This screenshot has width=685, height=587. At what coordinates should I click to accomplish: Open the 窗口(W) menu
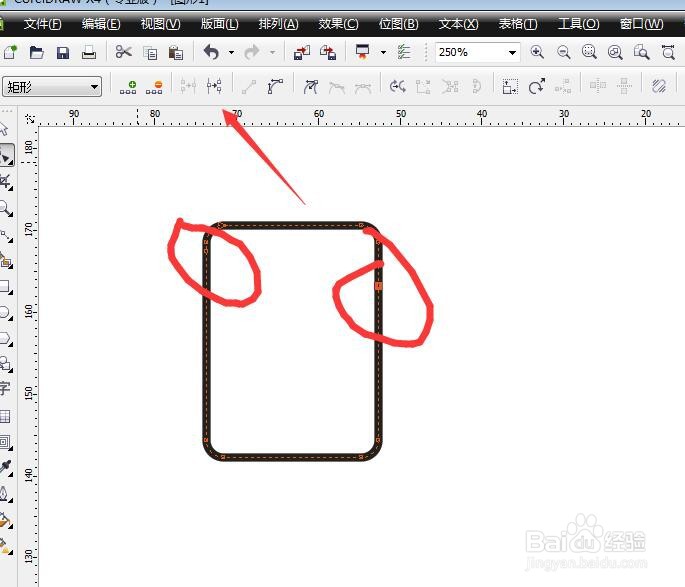pos(641,24)
